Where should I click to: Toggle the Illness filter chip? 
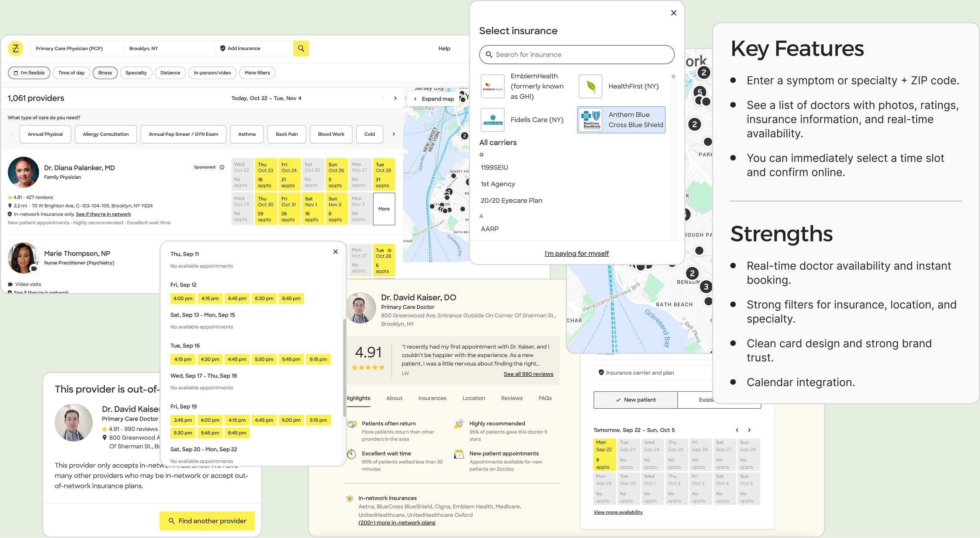[x=105, y=73]
